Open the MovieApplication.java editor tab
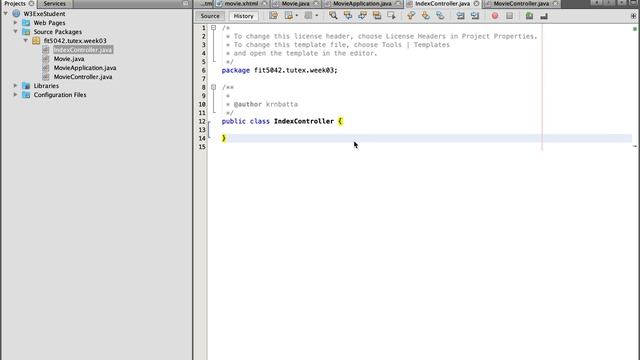The image size is (640, 360). [362, 3]
